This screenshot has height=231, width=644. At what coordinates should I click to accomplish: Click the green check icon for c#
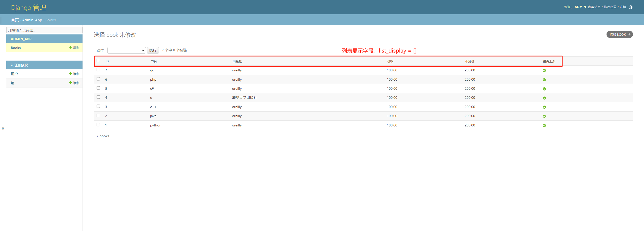click(544, 89)
